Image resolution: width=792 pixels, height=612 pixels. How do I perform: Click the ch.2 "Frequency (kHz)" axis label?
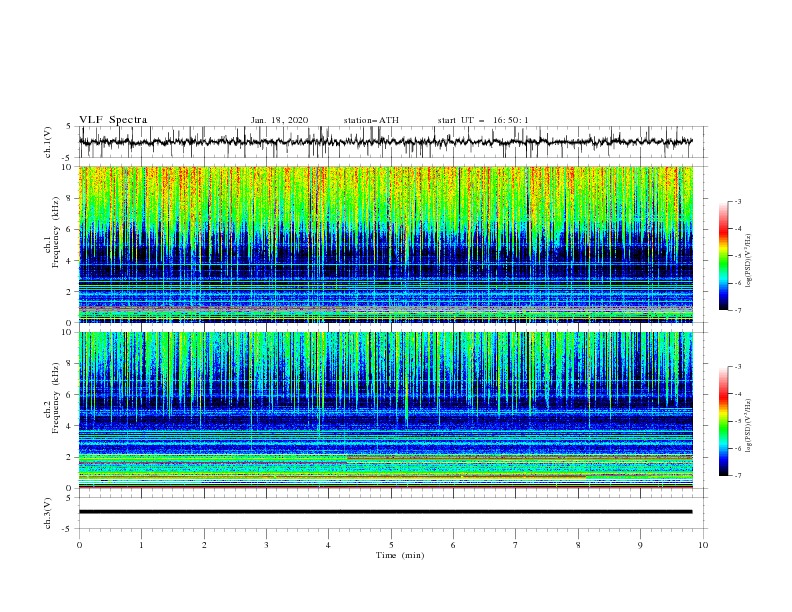tap(56, 398)
